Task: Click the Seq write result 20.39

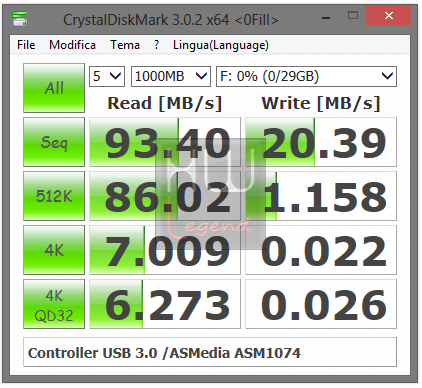Action: coord(321,142)
